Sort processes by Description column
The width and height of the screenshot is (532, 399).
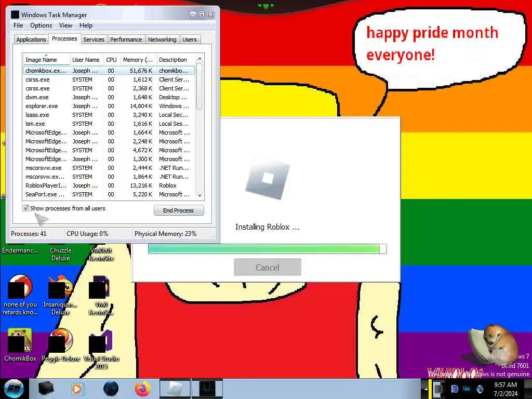click(x=176, y=60)
